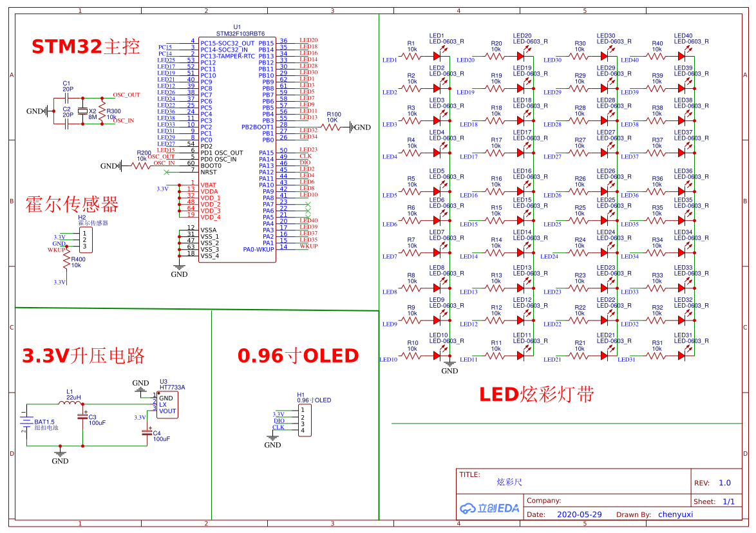Click the 立创EDA logo in the title block

(x=489, y=508)
